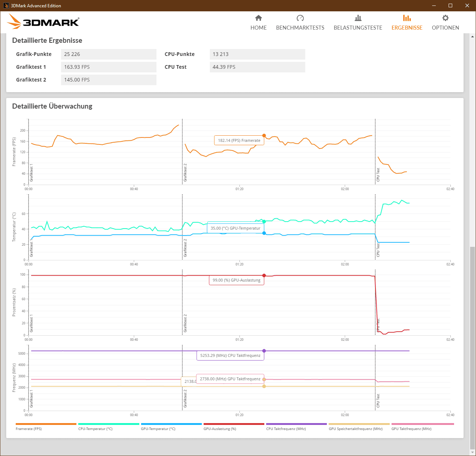Click the Detaillierte Ergebnisse heading
This screenshot has width=476, height=456.
[x=47, y=40]
